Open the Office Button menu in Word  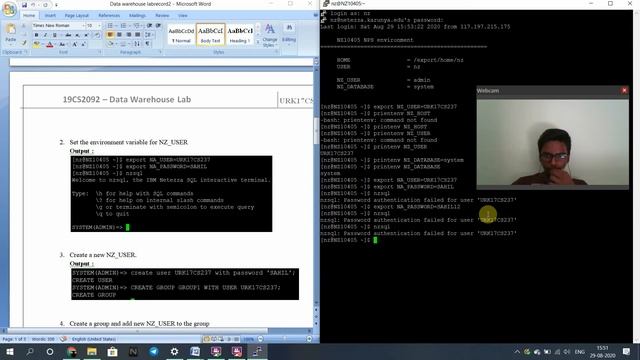(9, 8)
